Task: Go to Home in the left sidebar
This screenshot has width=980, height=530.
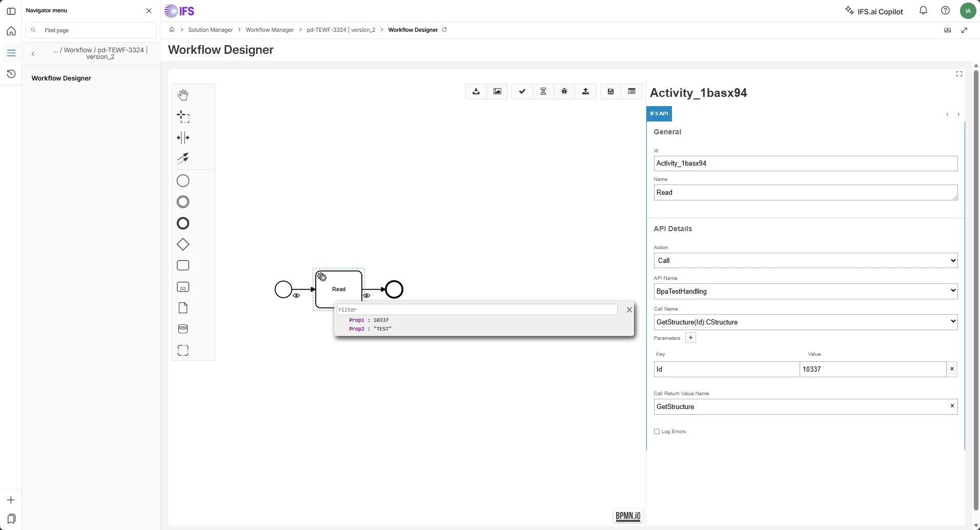Action: [11, 31]
